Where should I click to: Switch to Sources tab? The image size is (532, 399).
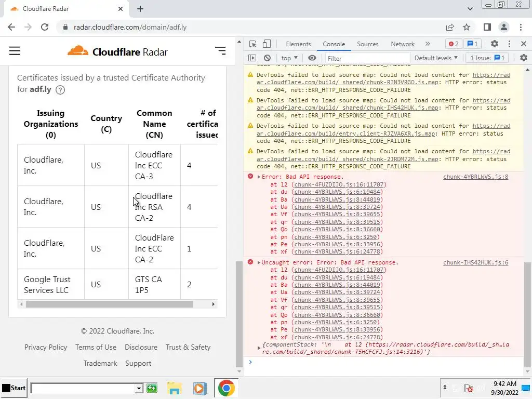pyautogui.click(x=367, y=44)
